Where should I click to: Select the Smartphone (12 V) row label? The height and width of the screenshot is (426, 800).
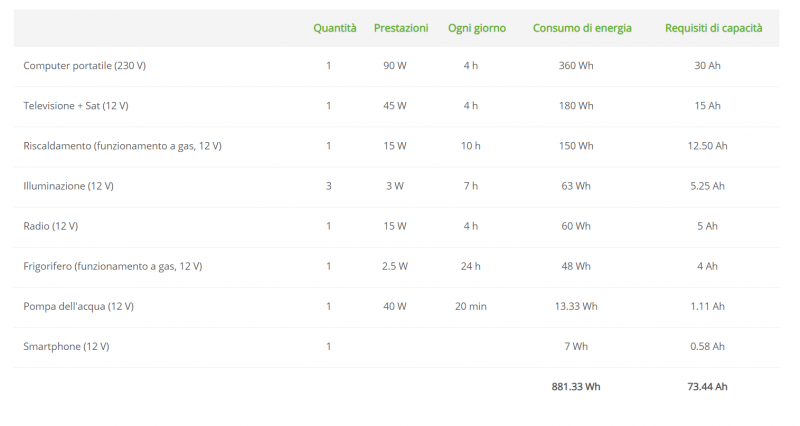tap(66, 346)
